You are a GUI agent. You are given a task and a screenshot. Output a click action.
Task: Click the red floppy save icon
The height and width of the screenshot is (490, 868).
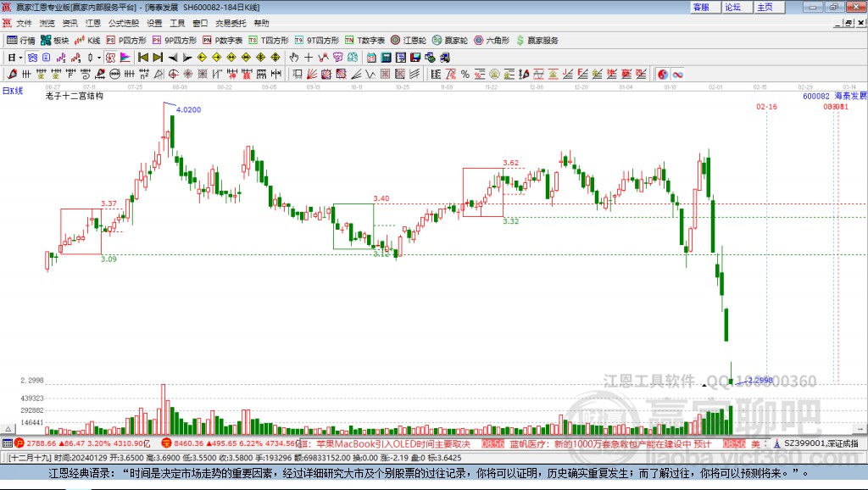coord(415,58)
